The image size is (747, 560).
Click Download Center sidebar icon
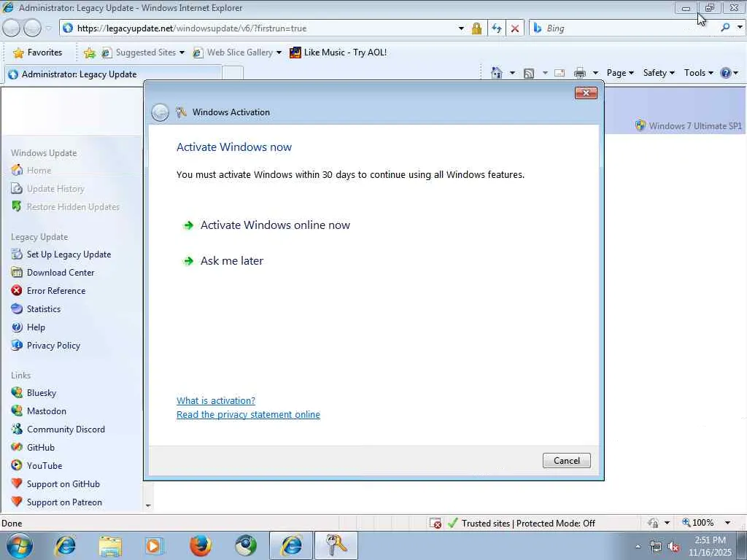(17, 273)
